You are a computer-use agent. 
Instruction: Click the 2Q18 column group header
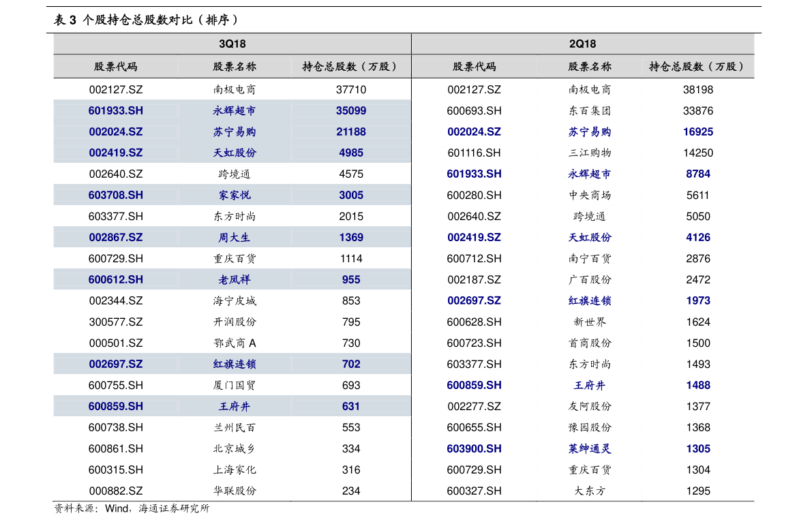pyautogui.click(x=583, y=44)
